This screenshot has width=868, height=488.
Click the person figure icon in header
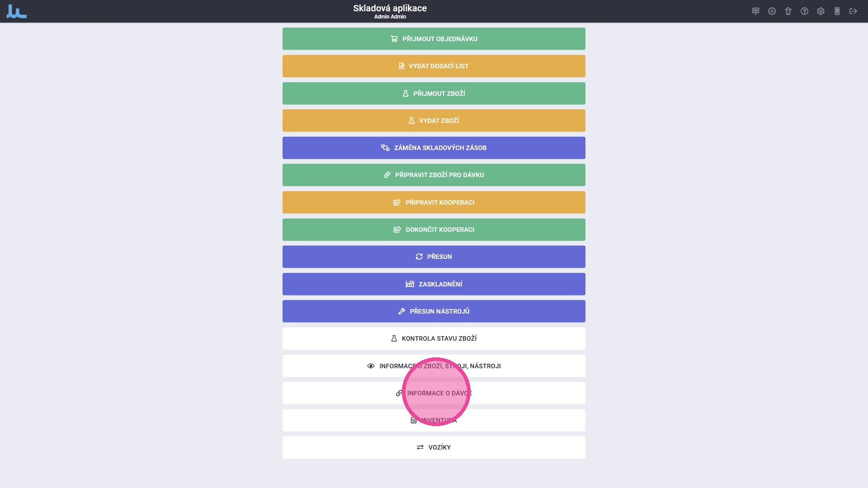tap(788, 11)
